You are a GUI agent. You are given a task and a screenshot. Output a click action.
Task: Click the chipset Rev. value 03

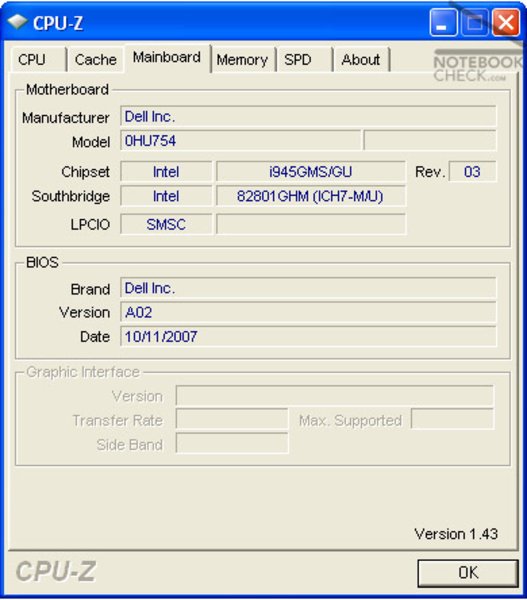(x=472, y=171)
